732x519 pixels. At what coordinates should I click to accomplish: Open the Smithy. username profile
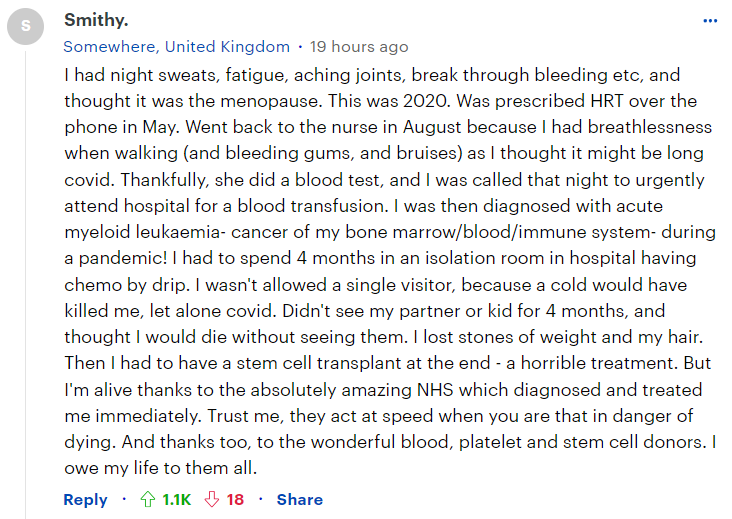pyautogui.click(x=96, y=20)
